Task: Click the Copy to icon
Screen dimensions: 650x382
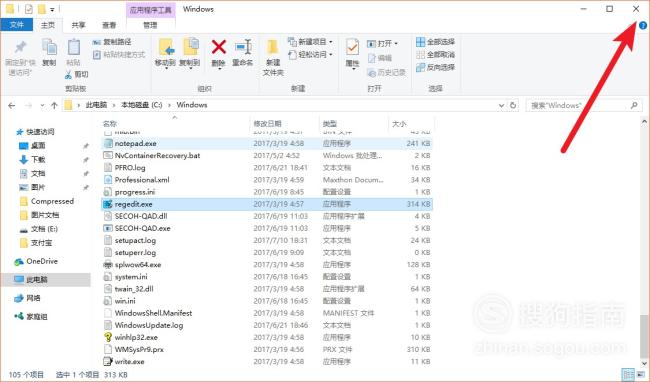Action: (190, 47)
